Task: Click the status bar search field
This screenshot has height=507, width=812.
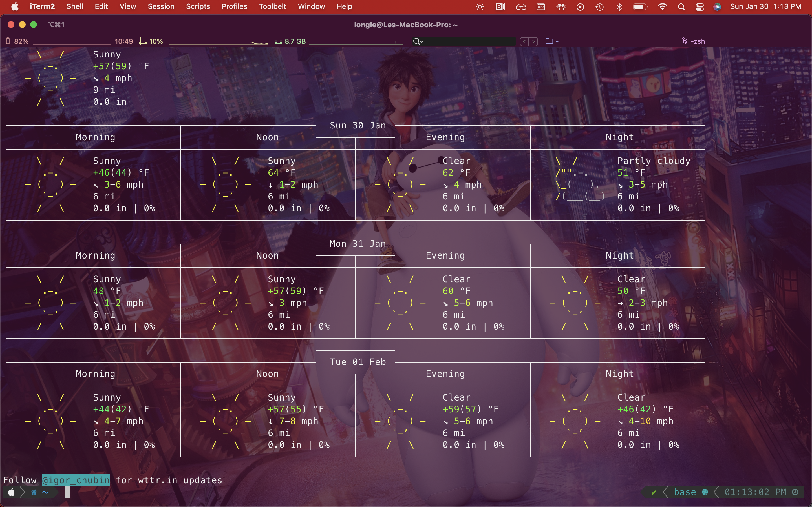Action: pos(470,41)
